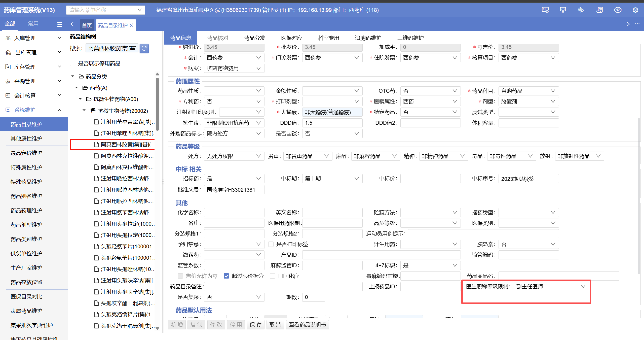The width and height of the screenshot is (644, 340).
Task: Collapse the 西药(A) tree node
Action: click(x=77, y=88)
